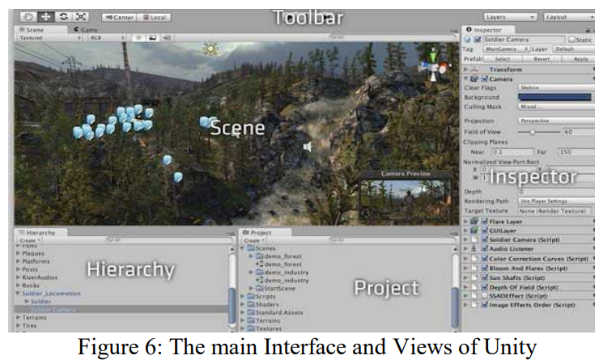Disable the Camera component checkbox
The width and height of the screenshot is (599, 364).
(484, 78)
